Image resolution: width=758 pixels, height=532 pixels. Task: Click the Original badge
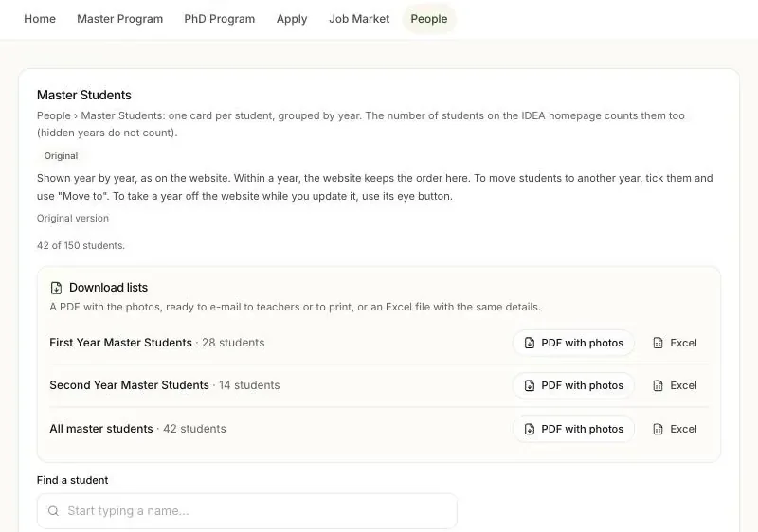point(61,156)
